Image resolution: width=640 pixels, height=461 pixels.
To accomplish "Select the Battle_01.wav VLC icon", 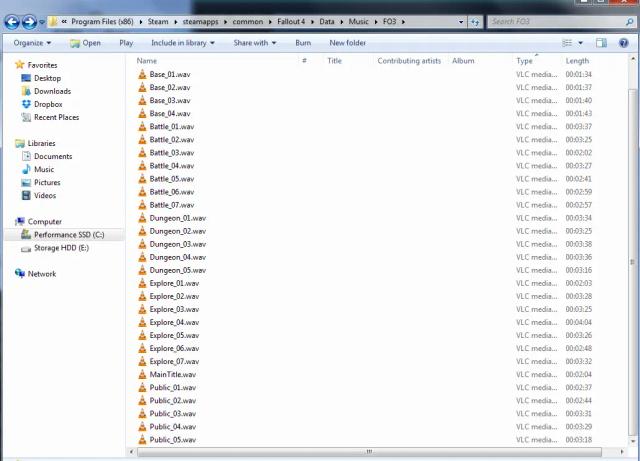I will (x=142, y=127).
